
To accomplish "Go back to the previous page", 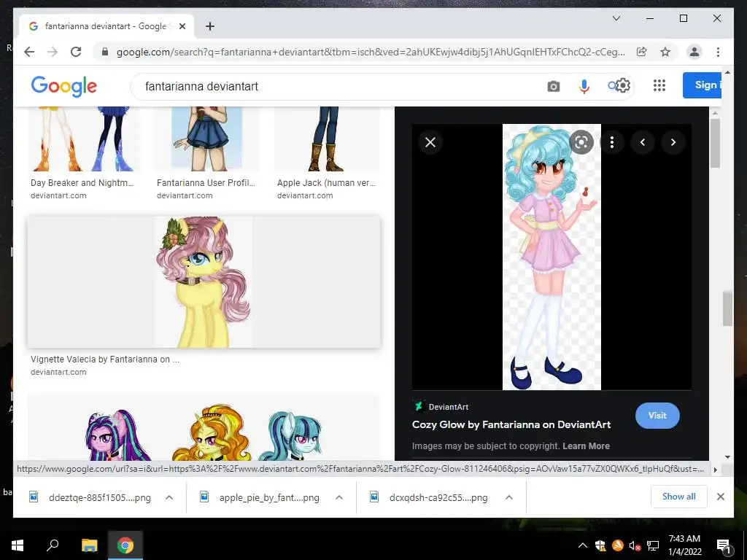I will click(x=29, y=52).
